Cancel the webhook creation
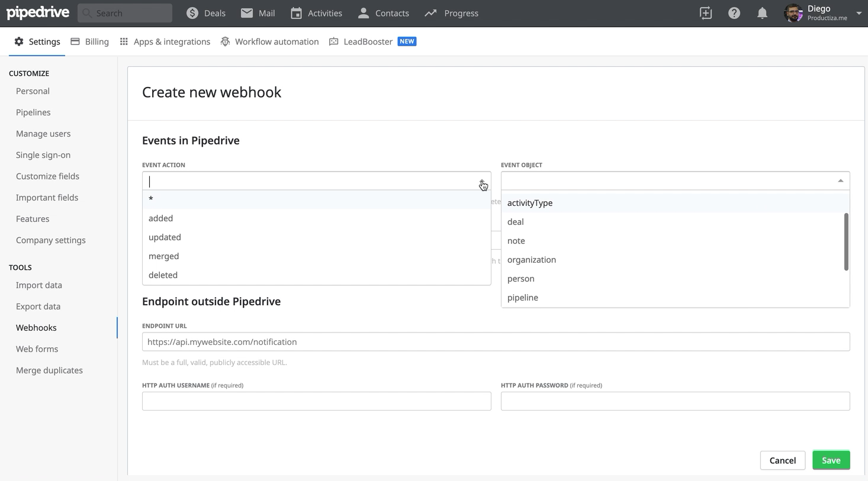Viewport: 868px width, 481px height. [x=782, y=460]
